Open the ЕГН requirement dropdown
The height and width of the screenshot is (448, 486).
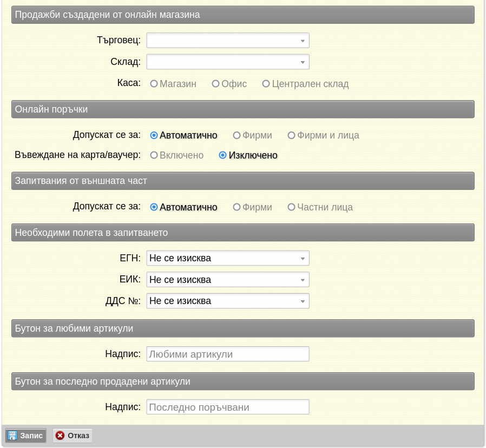click(228, 258)
